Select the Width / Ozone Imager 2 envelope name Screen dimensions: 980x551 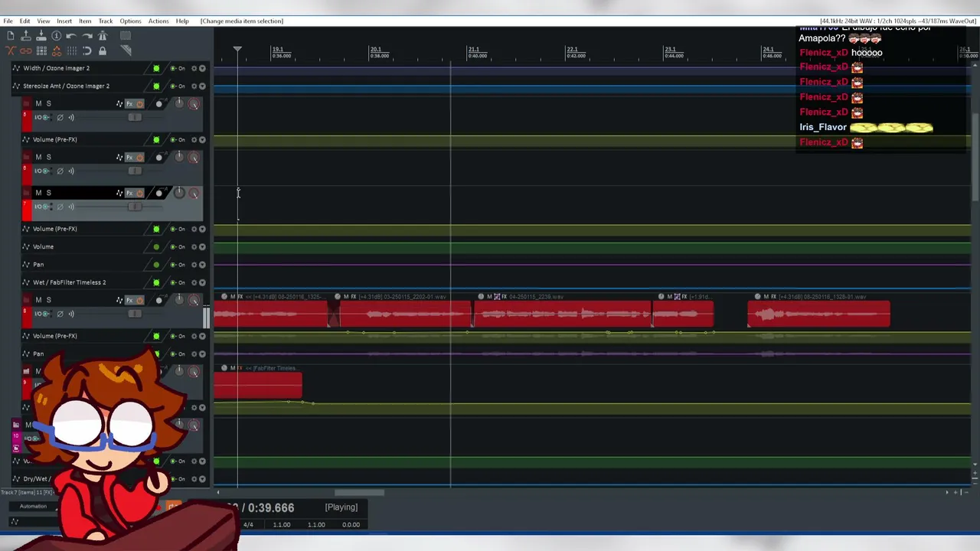[56, 68]
